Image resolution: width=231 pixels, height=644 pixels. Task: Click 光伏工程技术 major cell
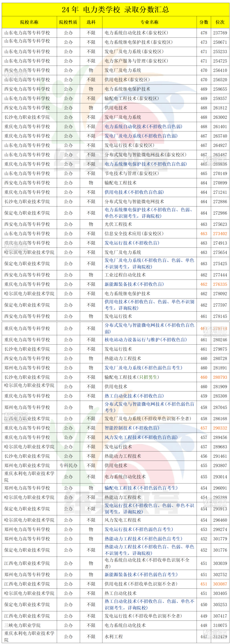118,224
